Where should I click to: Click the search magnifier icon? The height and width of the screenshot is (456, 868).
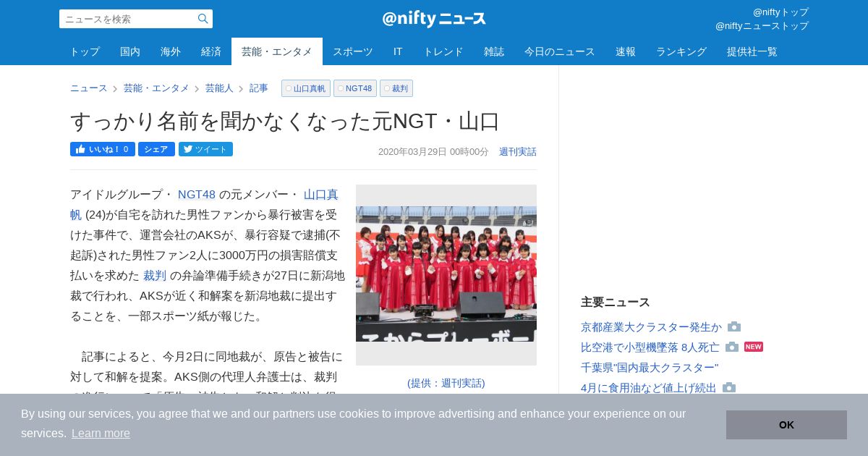click(203, 19)
